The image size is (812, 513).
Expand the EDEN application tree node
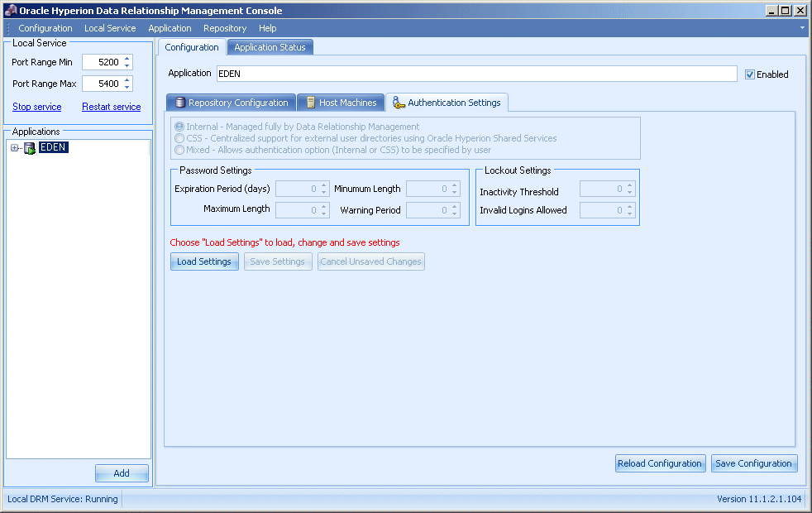[x=15, y=147]
